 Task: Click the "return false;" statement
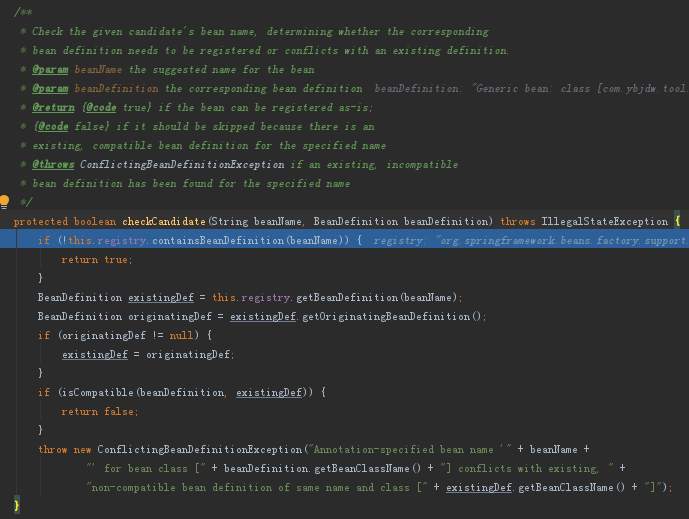100,412
